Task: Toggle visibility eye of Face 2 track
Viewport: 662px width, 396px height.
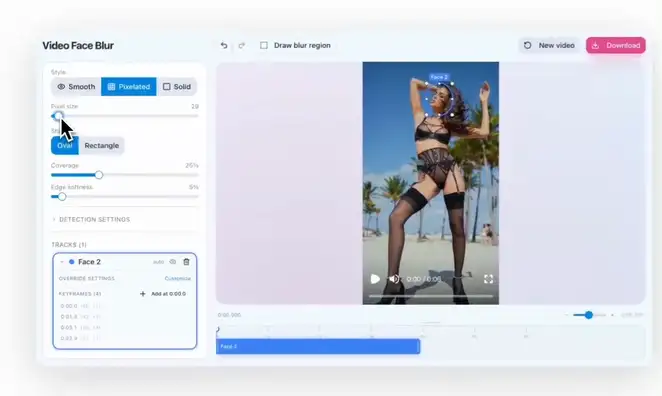Action: [173, 262]
